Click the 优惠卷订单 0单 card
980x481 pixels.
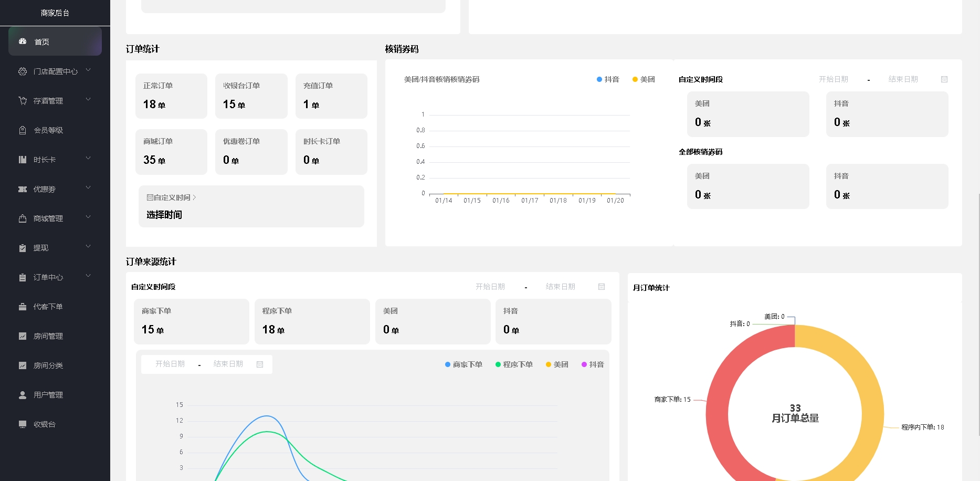[x=251, y=152]
